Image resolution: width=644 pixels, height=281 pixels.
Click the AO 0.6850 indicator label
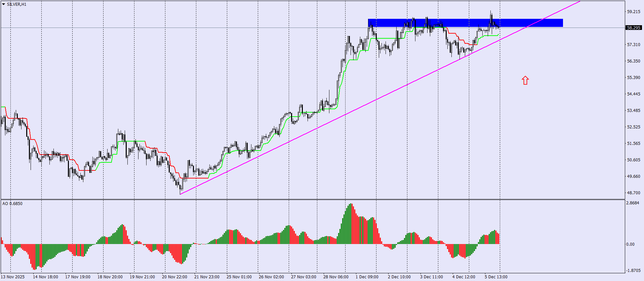point(12,204)
